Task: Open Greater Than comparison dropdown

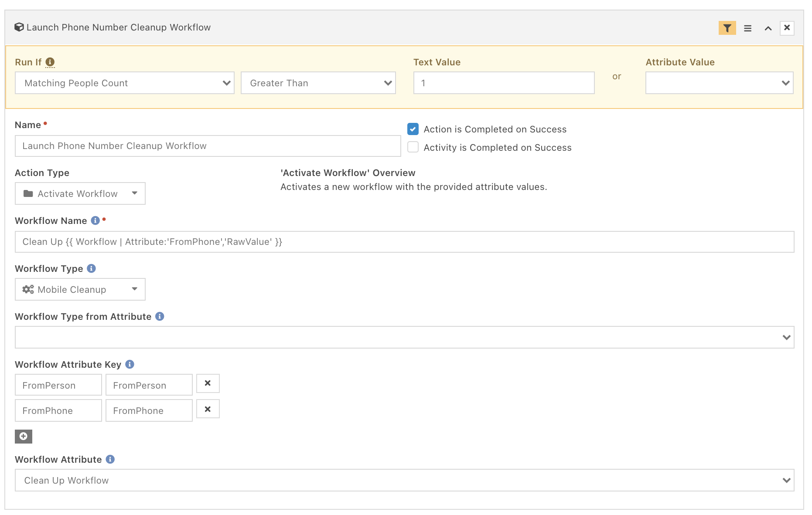Action: pos(318,83)
